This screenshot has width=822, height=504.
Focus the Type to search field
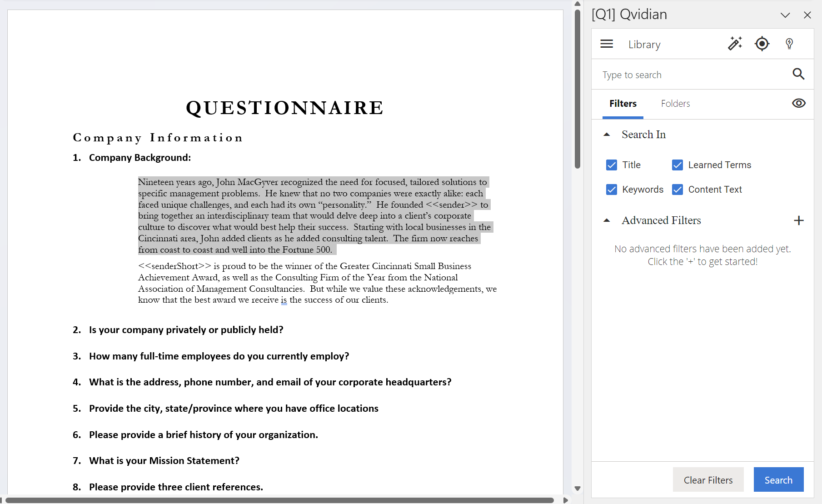pos(693,75)
